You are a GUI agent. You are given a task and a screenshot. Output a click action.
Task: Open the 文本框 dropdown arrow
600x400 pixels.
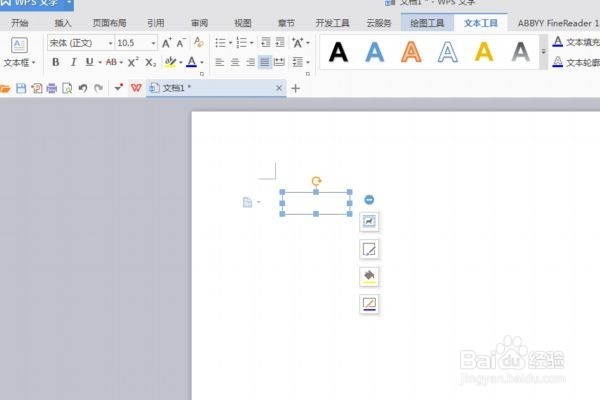[x=34, y=62]
